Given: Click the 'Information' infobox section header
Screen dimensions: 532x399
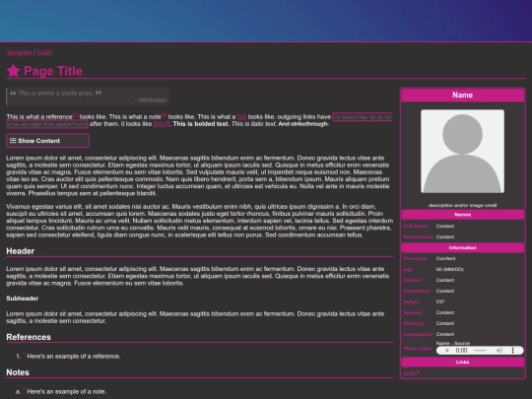Looking at the screenshot, I should pos(463,247).
